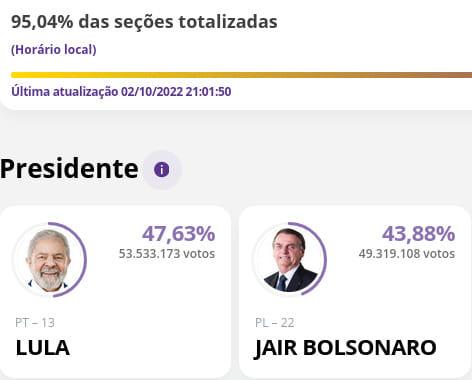Image resolution: width=472 pixels, height=380 pixels.
Task: Open Lula's candidate photo
Action: [x=49, y=260]
